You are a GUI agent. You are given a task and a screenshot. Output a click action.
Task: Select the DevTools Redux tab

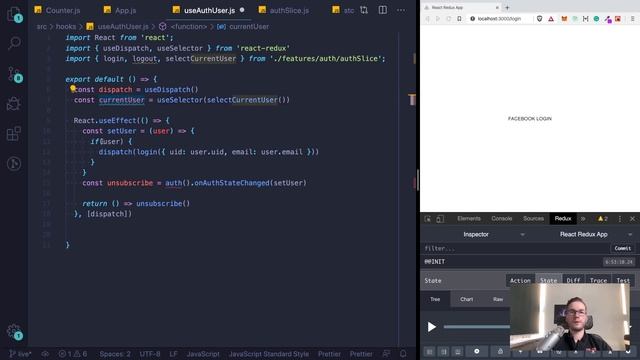point(562,219)
